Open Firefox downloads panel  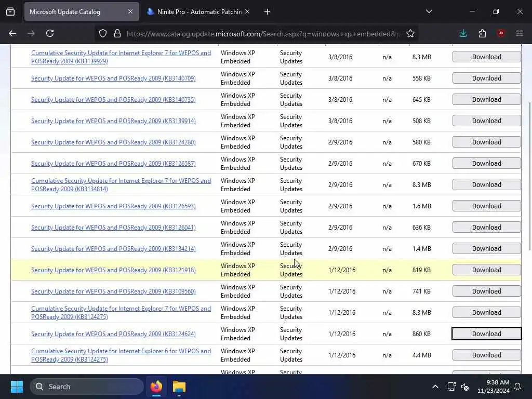coord(463,33)
